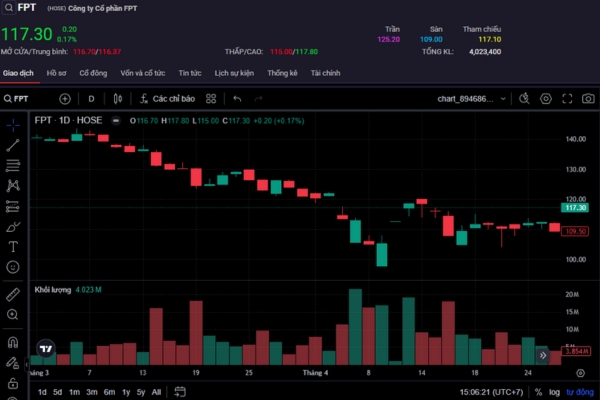Open indicator templates grid icon

[x=211, y=99]
